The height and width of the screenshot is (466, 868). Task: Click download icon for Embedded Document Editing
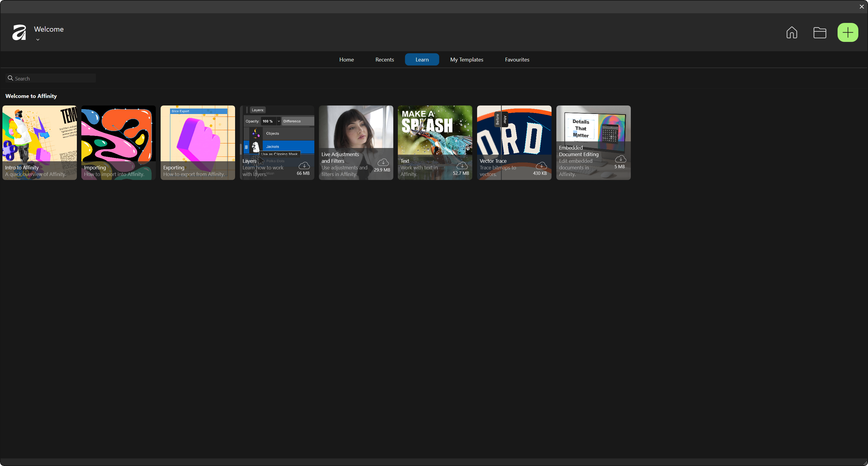(x=620, y=159)
